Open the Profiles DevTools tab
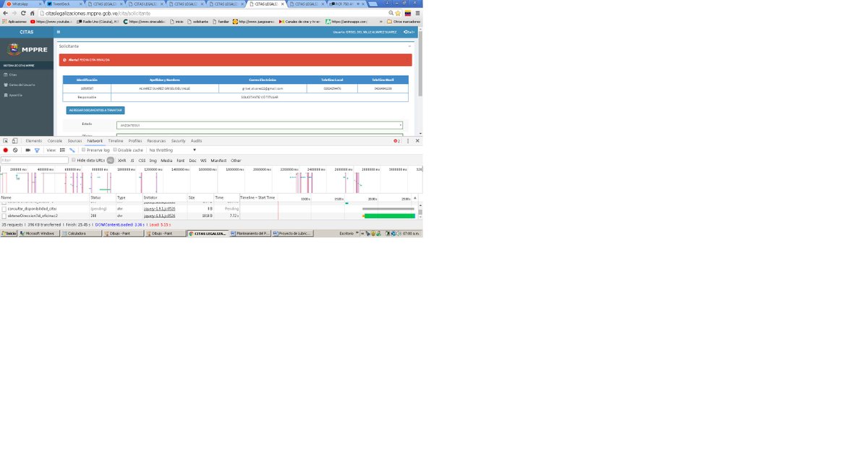The height and width of the screenshot is (470, 868). point(135,141)
